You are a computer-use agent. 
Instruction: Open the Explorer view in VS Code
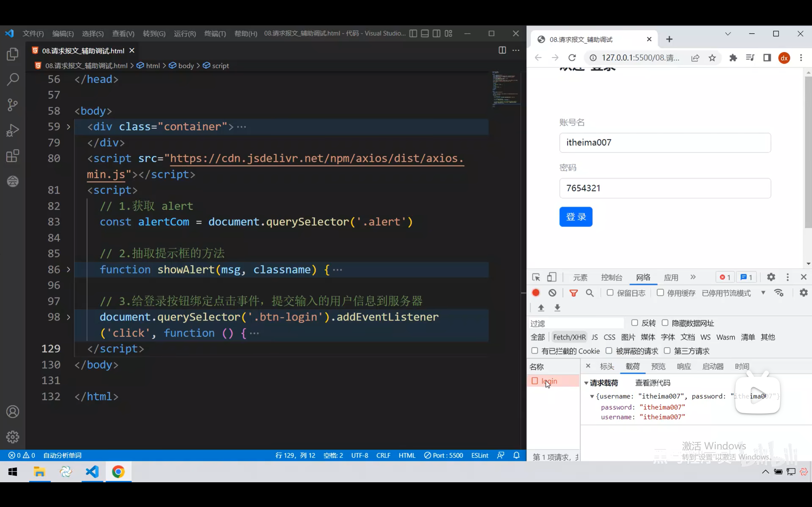click(x=13, y=54)
